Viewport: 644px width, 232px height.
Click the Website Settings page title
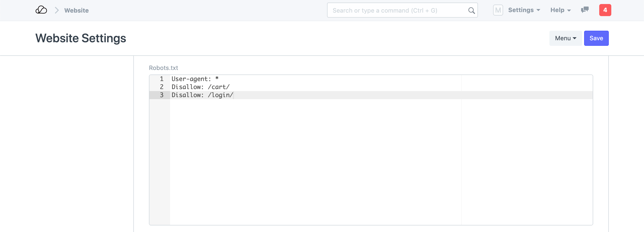[x=81, y=38]
